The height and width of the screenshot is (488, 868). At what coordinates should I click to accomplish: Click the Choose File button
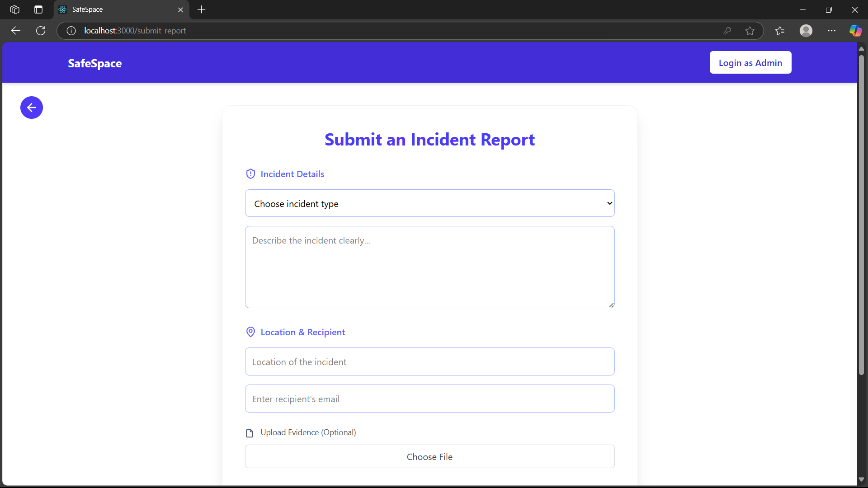coord(429,456)
